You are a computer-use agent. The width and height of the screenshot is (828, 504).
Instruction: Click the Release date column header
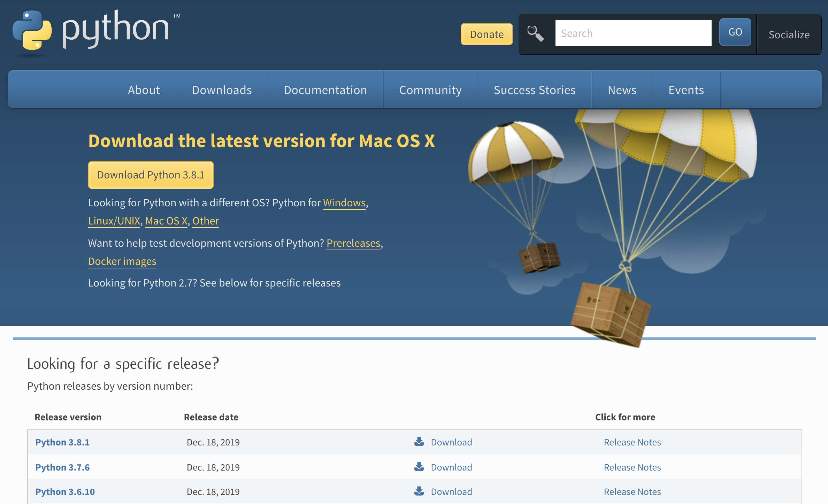point(211,417)
